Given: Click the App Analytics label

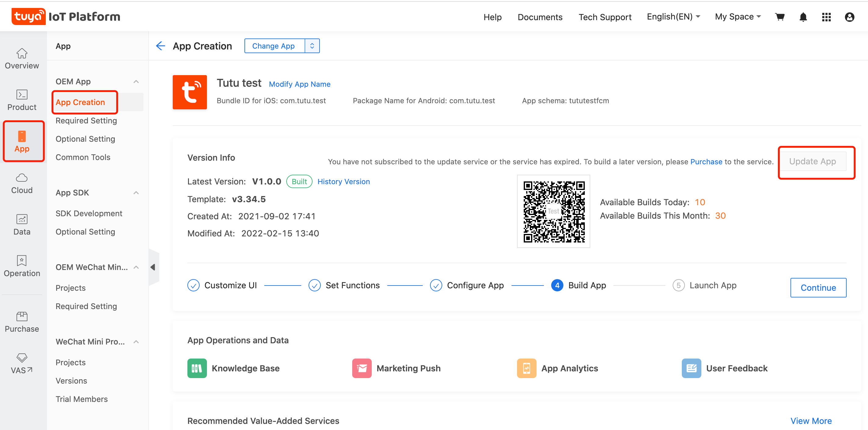Looking at the screenshot, I should [x=570, y=368].
